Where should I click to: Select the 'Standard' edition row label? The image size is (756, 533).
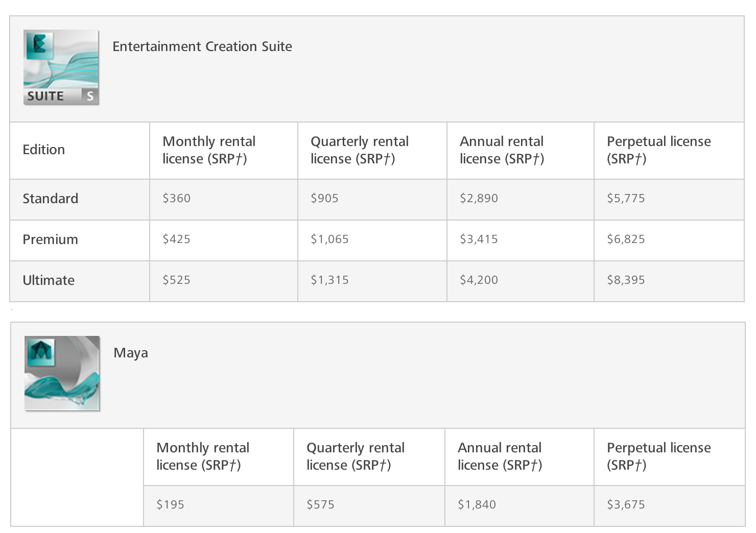[x=51, y=199]
